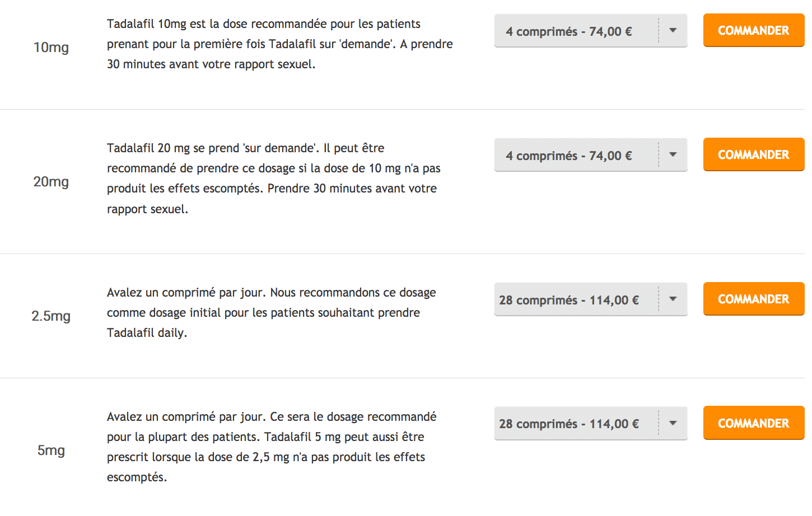Image resolution: width=812 pixels, height=516 pixels.
Task: Click COMMANDER for the 10mg dosage
Action: 754,30
